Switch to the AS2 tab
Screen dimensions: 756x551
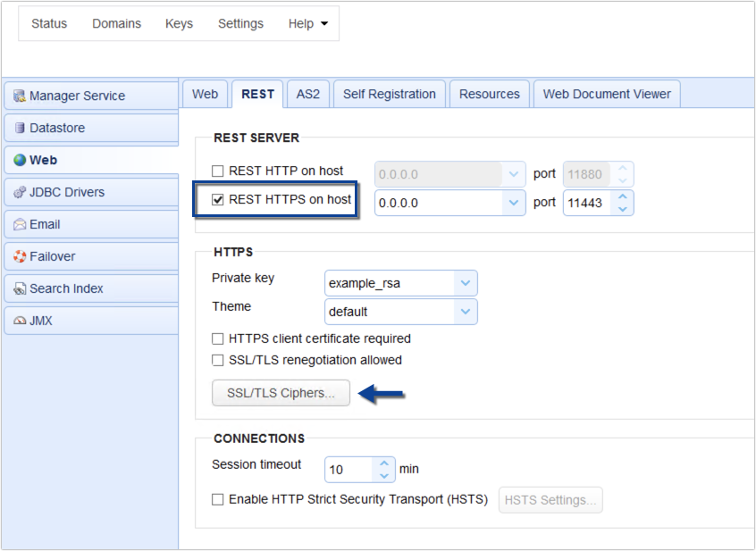click(308, 93)
